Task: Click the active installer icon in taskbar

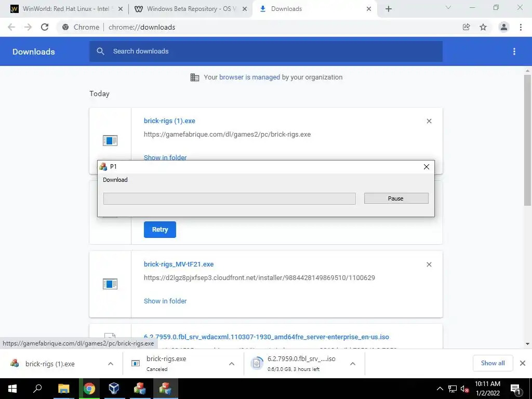Action: click(165, 389)
